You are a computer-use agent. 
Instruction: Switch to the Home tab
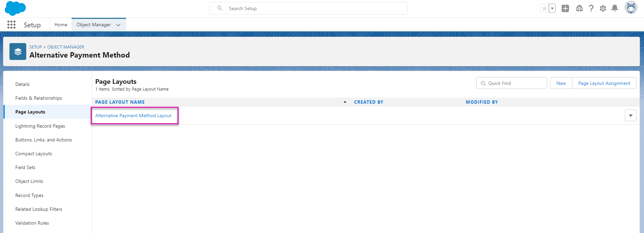click(x=61, y=25)
